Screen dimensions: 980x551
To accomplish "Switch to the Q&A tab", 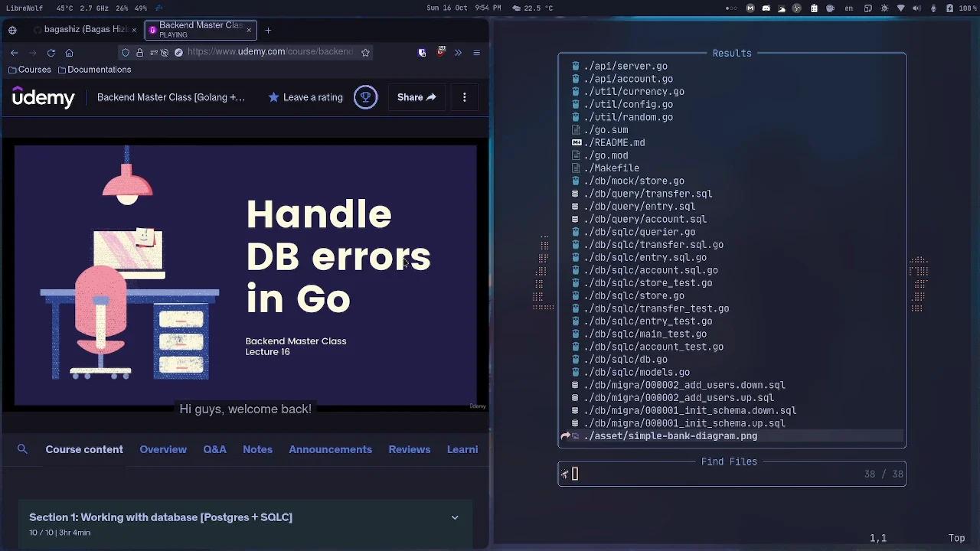I will click(x=214, y=449).
